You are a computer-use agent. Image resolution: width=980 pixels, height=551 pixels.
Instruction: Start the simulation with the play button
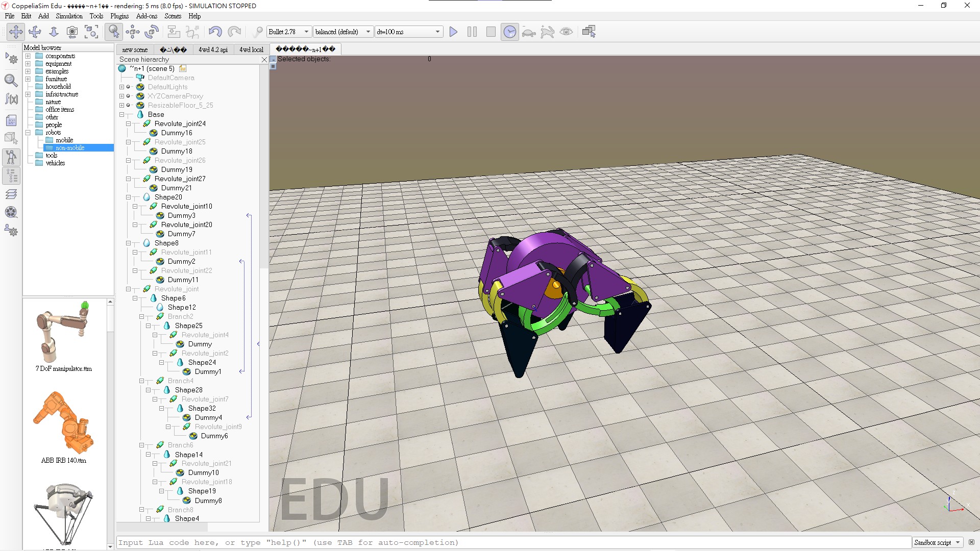(453, 32)
